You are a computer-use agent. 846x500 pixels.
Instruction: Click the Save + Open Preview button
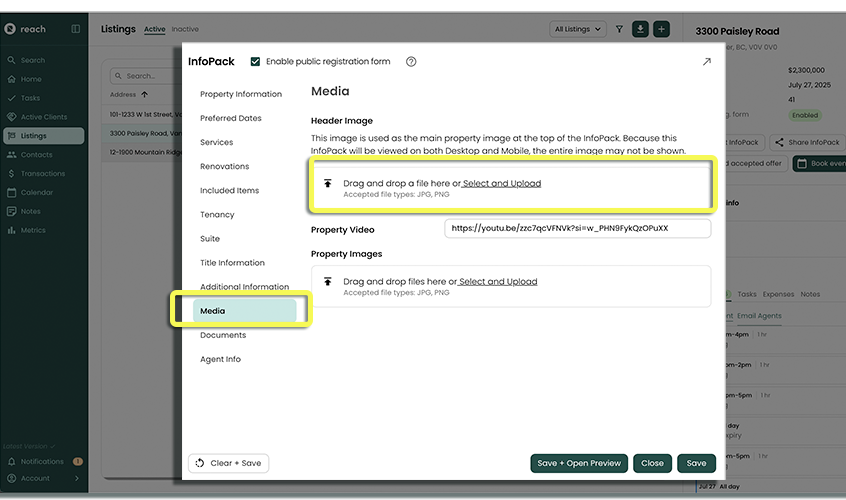coord(579,463)
